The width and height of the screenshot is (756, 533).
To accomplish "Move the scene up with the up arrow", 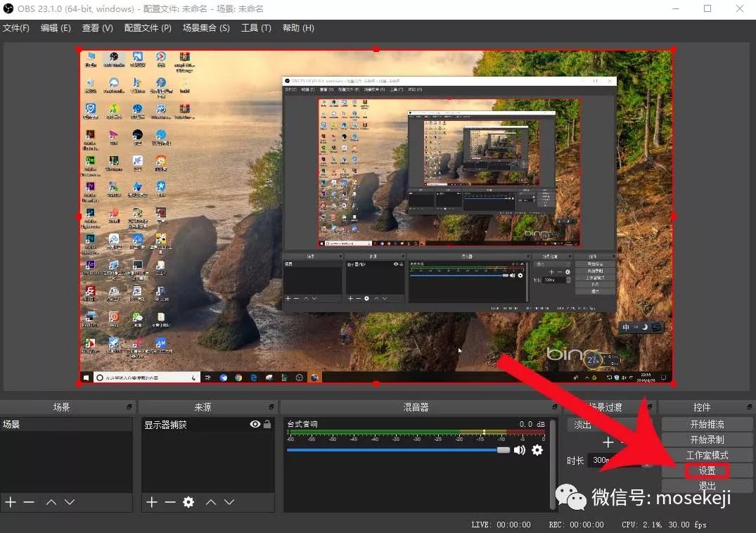I will (x=51, y=502).
